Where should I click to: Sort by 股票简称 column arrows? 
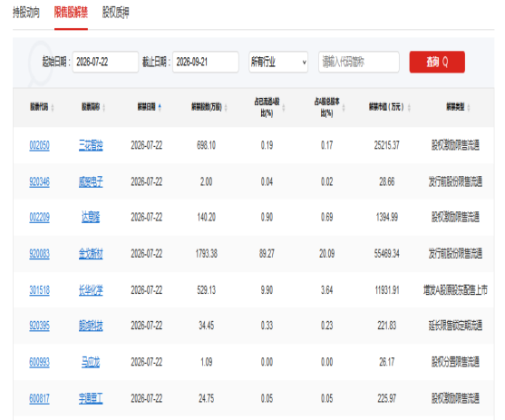103,107
